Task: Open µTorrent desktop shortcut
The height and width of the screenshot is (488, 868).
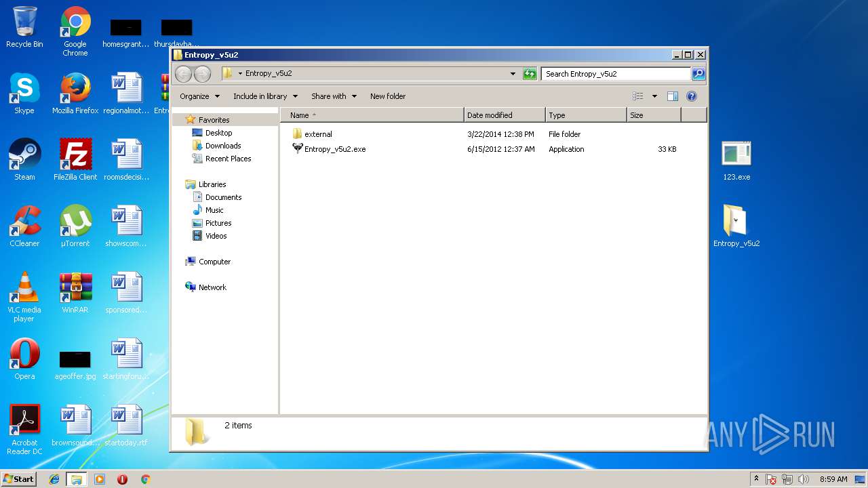Action: click(x=75, y=226)
